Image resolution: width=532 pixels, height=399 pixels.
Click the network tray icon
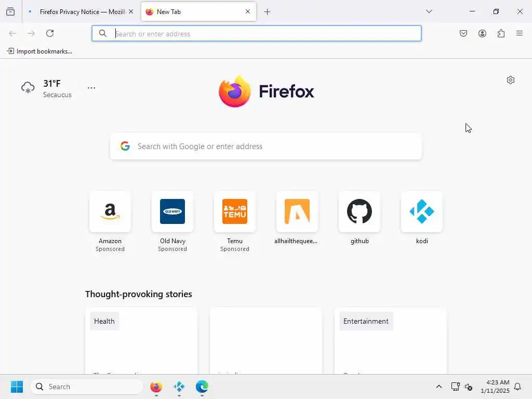click(x=455, y=387)
